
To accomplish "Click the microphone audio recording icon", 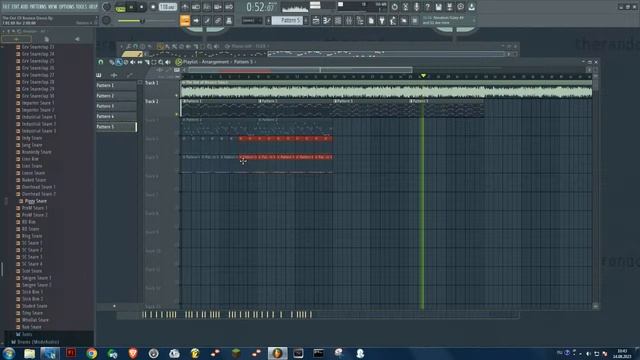I will pos(416,7).
